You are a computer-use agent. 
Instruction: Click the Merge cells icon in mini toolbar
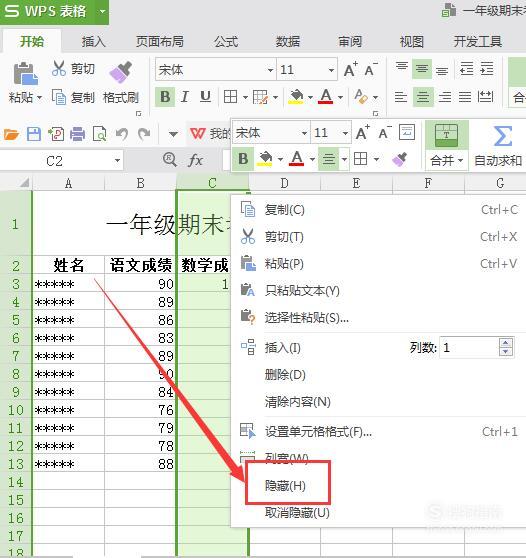coord(446,136)
